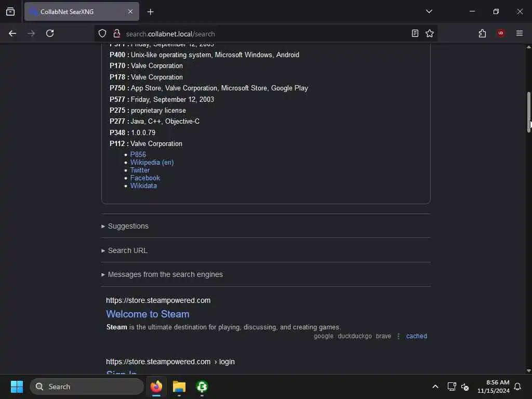
Task: Open the Twitter link
Action: [x=140, y=170]
